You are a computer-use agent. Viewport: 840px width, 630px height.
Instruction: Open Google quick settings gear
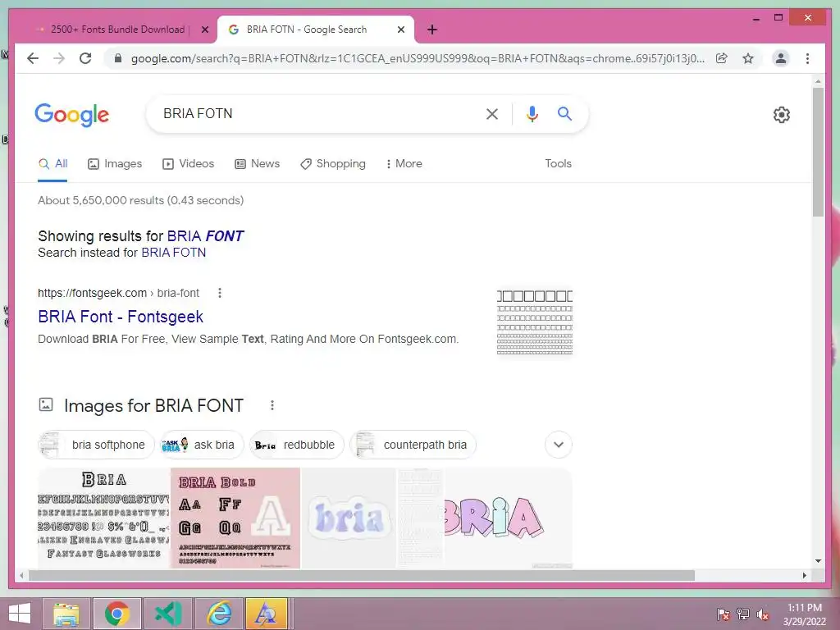782,115
